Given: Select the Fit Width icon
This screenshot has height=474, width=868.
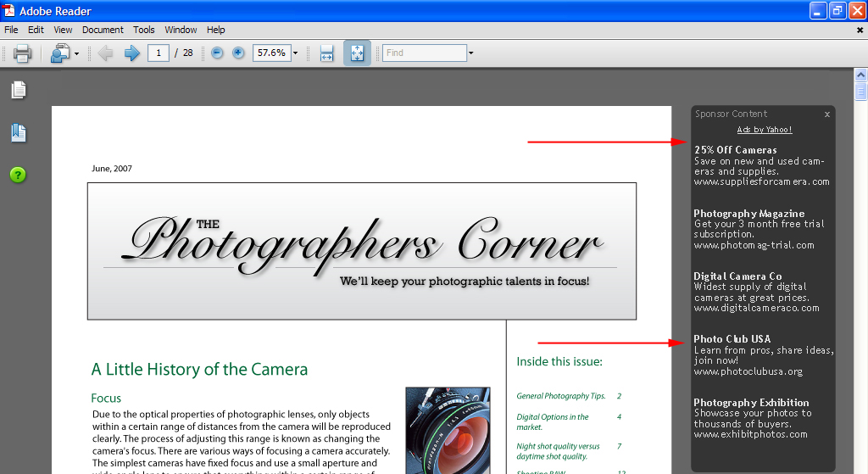Looking at the screenshot, I should click(326, 53).
